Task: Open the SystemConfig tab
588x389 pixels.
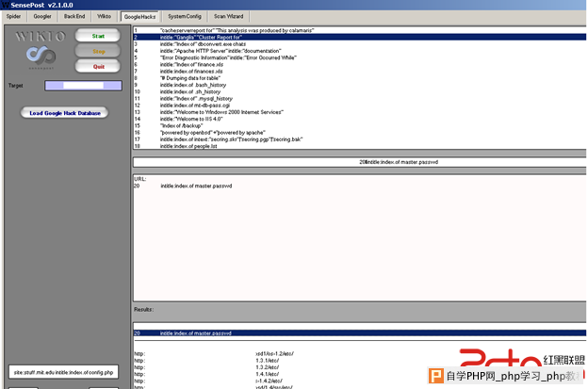Action: [185, 17]
